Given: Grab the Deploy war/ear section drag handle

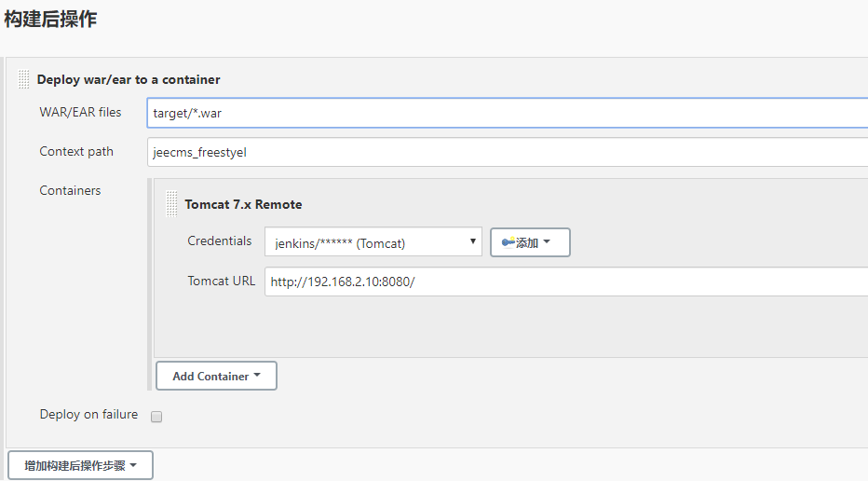Looking at the screenshot, I should pyautogui.click(x=24, y=80).
